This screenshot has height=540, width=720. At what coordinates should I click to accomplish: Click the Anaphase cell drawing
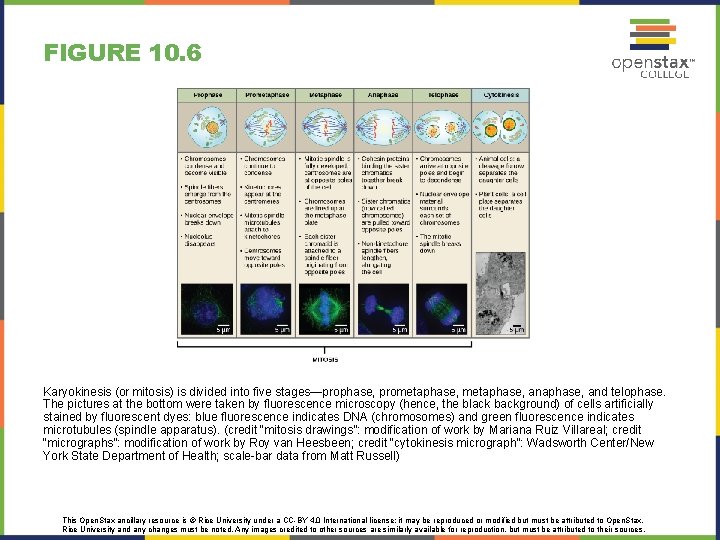point(383,127)
